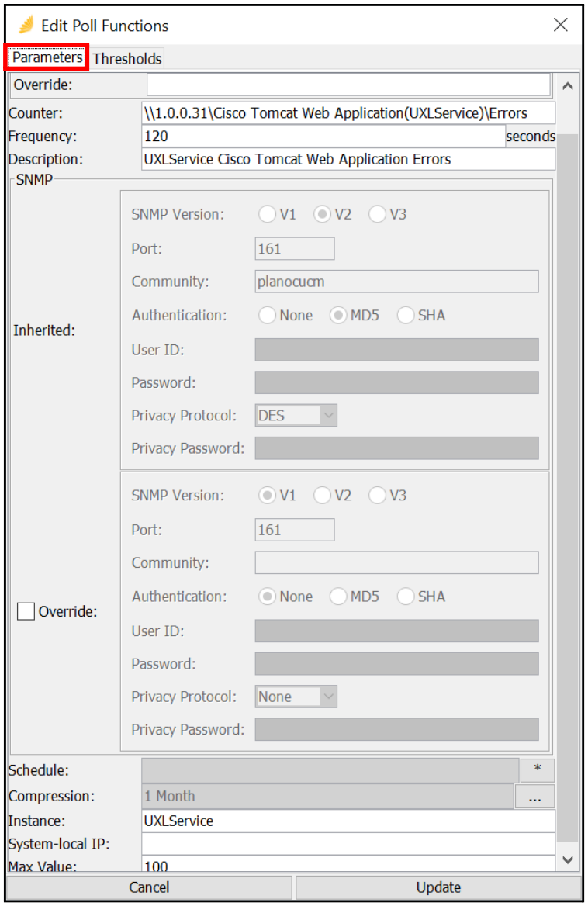Click Override section Privacy Password field
Viewport: 588px width, 906px height.
coord(397,729)
